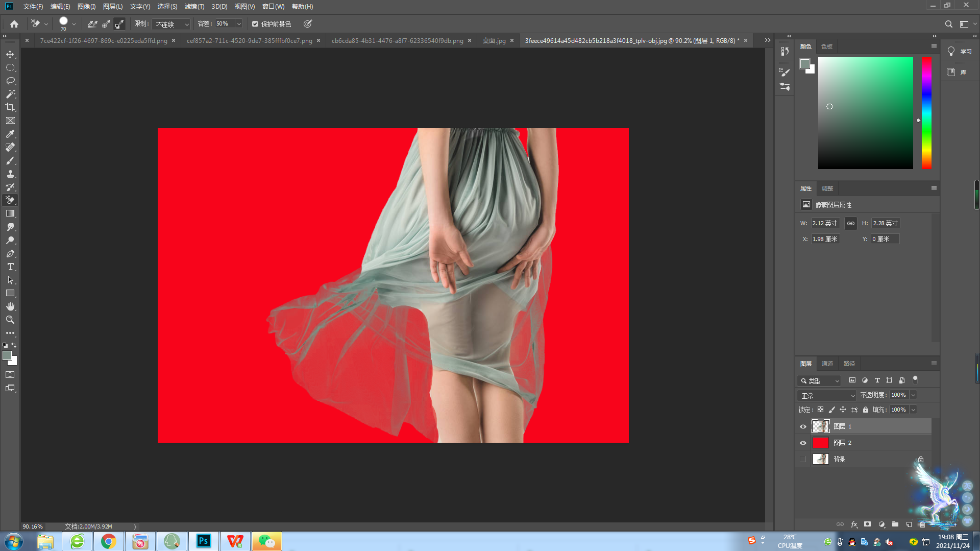Viewport: 980px width, 551px height.
Task: Hide 图层 1 using eye icon
Action: tap(803, 426)
